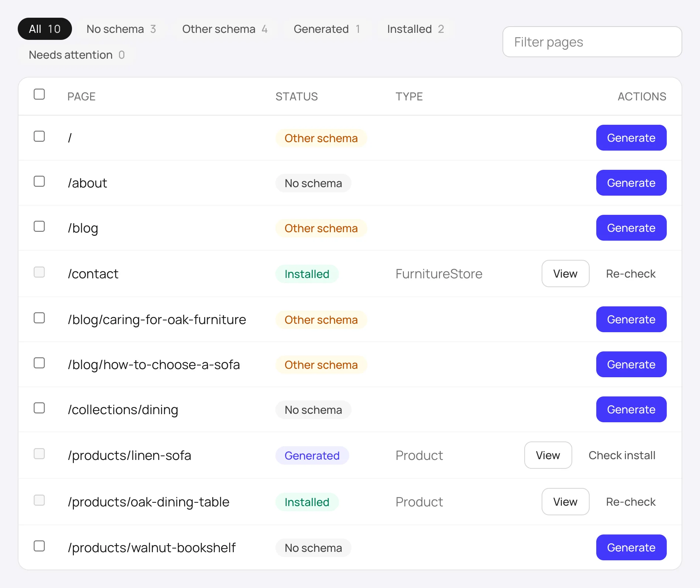
Task: Check the box for the /blog row
Action: click(39, 226)
